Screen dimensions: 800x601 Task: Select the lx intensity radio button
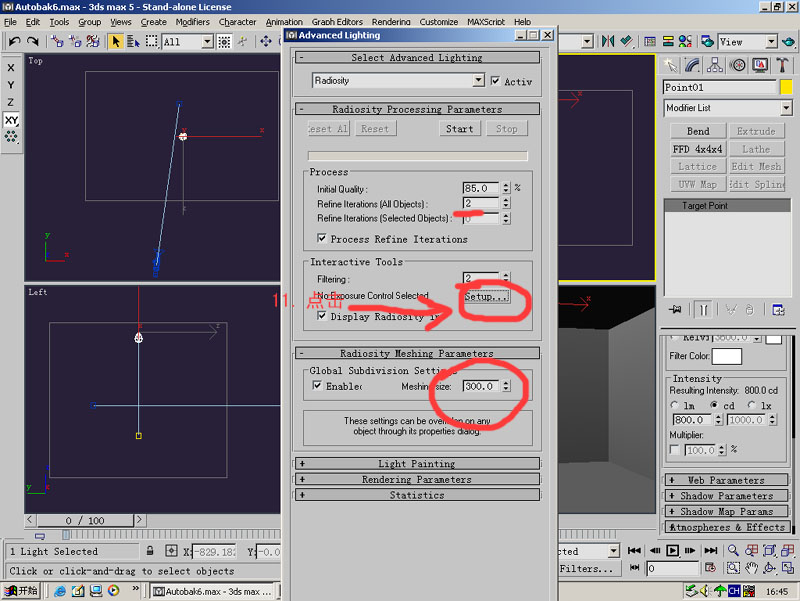[x=752, y=405]
